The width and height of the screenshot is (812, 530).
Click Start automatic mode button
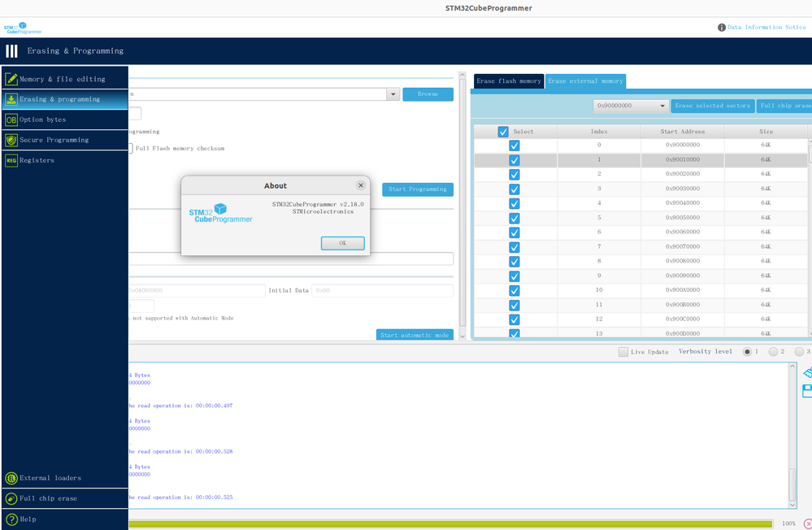pyautogui.click(x=415, y=335)
